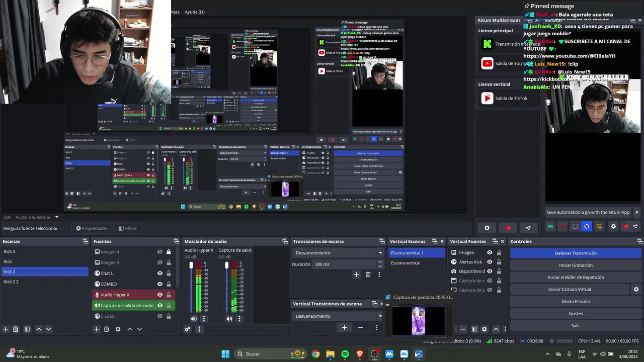Open scene filters icon in Escenas toolbar

[27, 329]
